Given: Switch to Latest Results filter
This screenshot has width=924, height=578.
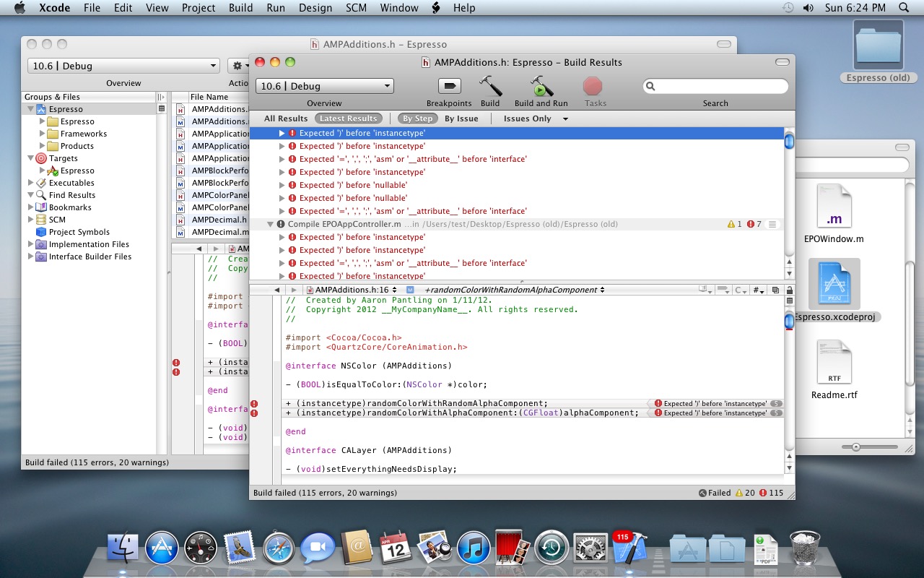Looking at the screenshot, I should [348, 118].
